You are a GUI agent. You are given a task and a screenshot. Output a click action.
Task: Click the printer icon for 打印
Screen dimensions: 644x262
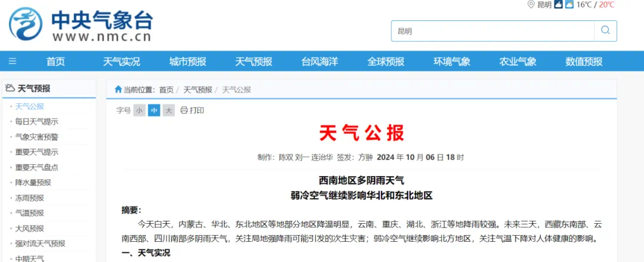(184, 110)
